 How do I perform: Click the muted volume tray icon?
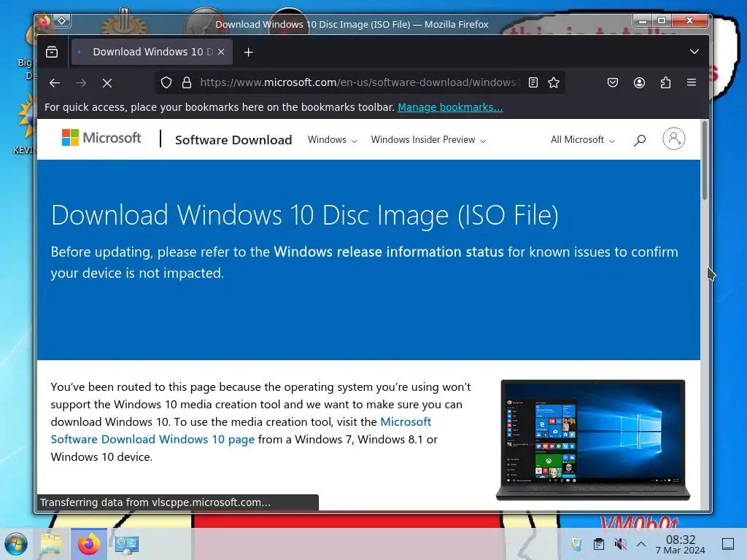coord(620,544)
